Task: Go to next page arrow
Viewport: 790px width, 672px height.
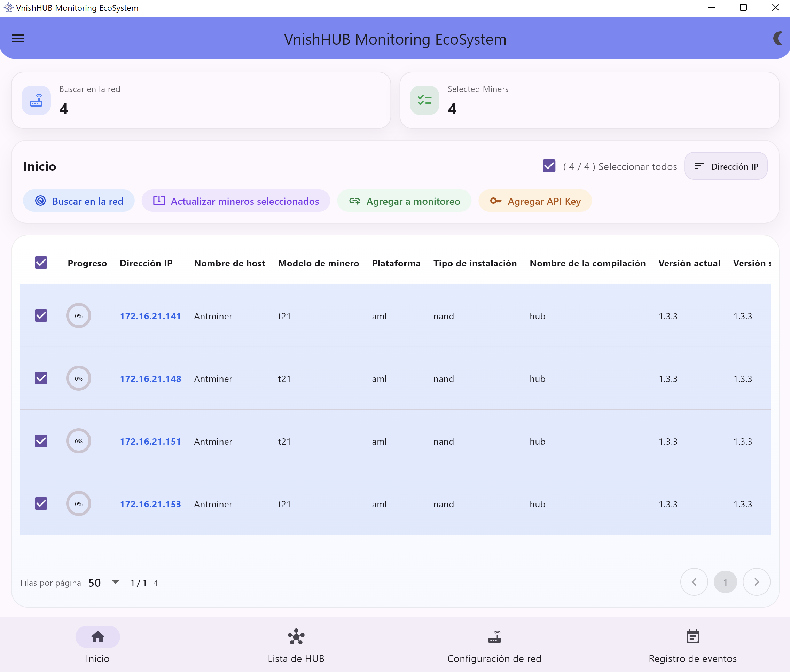Action: pyautogui.click(x=757, y=582)
